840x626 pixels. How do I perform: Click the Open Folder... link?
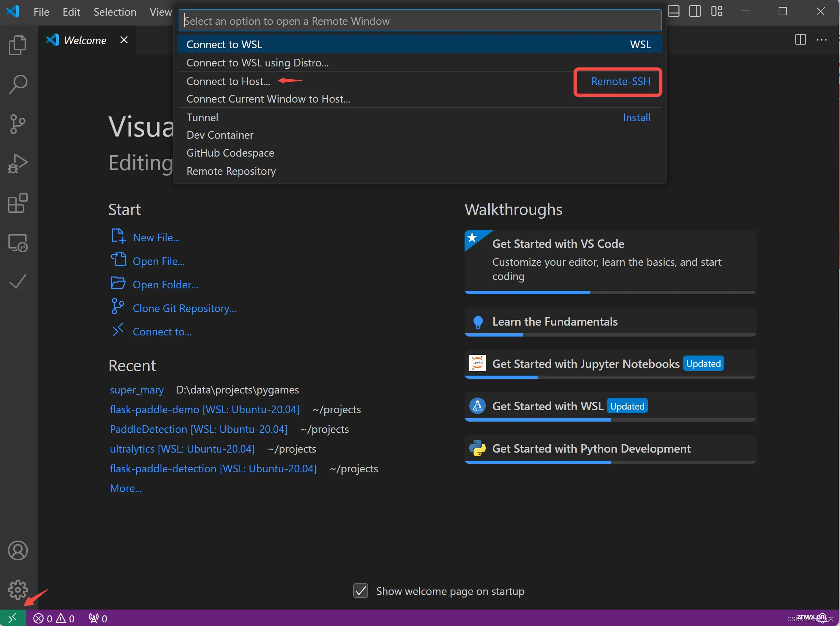pos(165,285)
